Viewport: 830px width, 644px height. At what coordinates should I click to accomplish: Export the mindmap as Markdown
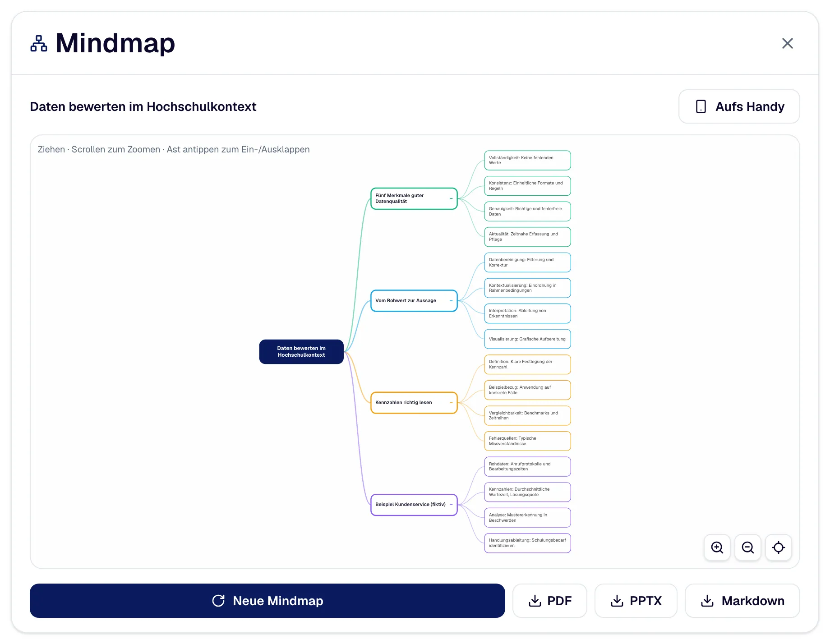(x=742, y=601)
